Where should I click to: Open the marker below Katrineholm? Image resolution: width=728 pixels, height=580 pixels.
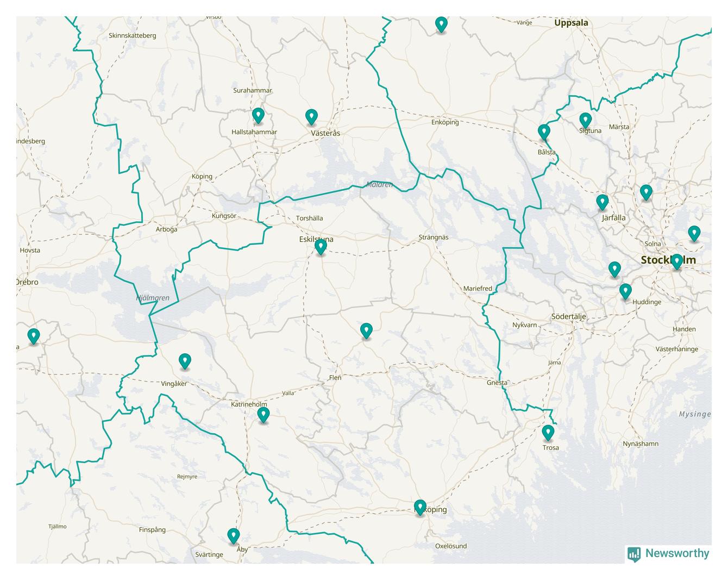click(263, 415)
